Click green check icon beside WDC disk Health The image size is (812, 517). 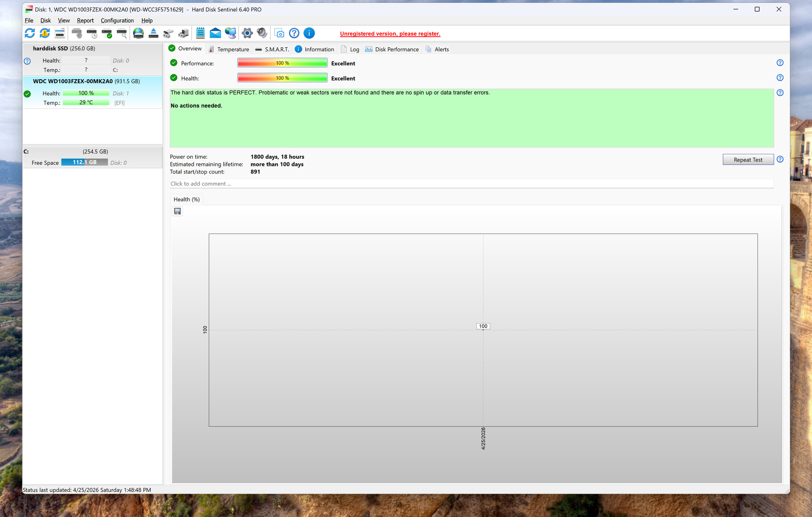point(27,94)
